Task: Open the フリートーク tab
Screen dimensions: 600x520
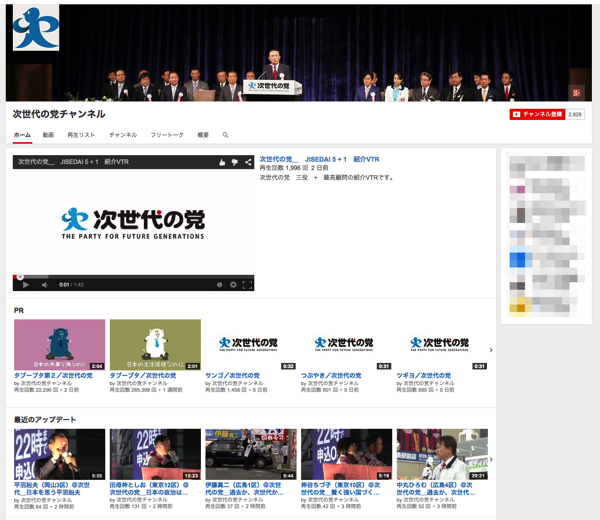Action: point(167,135)
